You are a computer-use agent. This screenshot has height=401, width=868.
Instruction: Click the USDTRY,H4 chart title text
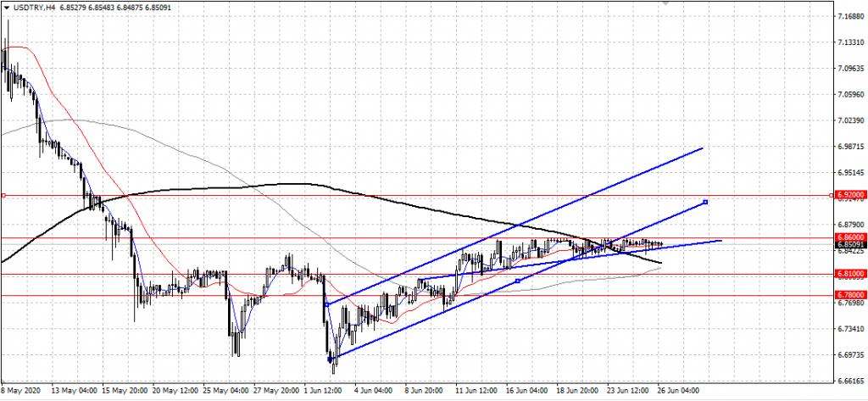[x=33, y=8]
